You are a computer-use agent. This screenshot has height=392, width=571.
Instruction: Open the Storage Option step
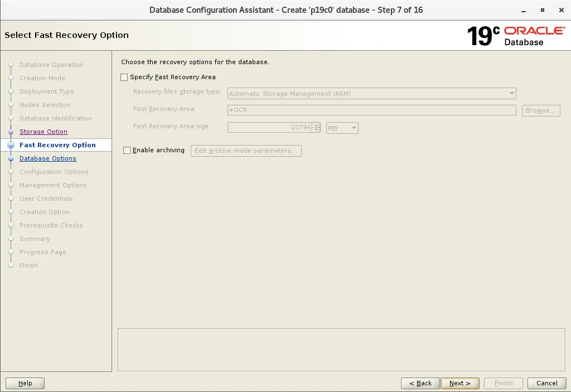coord(43,132)
